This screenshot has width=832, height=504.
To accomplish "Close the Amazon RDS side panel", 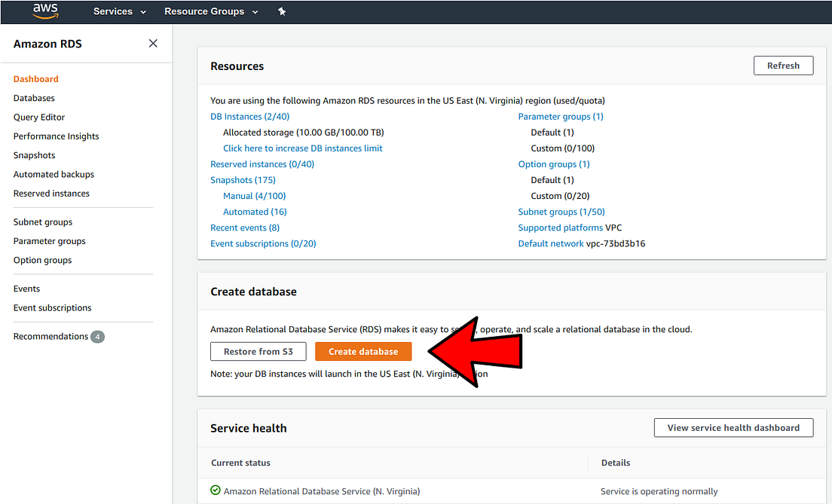I will coord(153,43).
